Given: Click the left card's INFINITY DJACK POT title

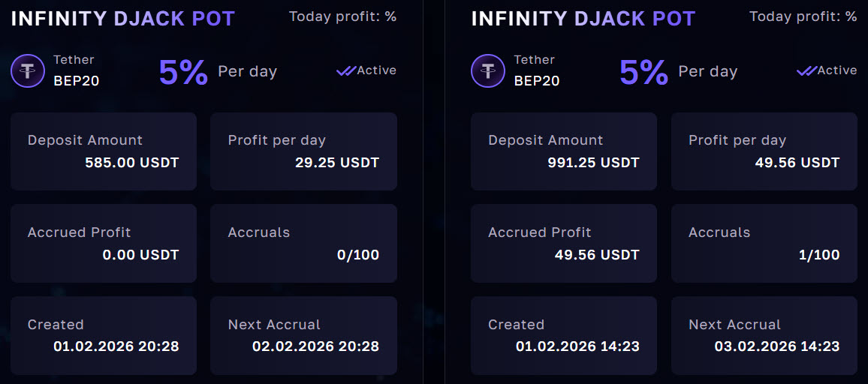Looking at the screenshot, I should [x=122, y=19].
